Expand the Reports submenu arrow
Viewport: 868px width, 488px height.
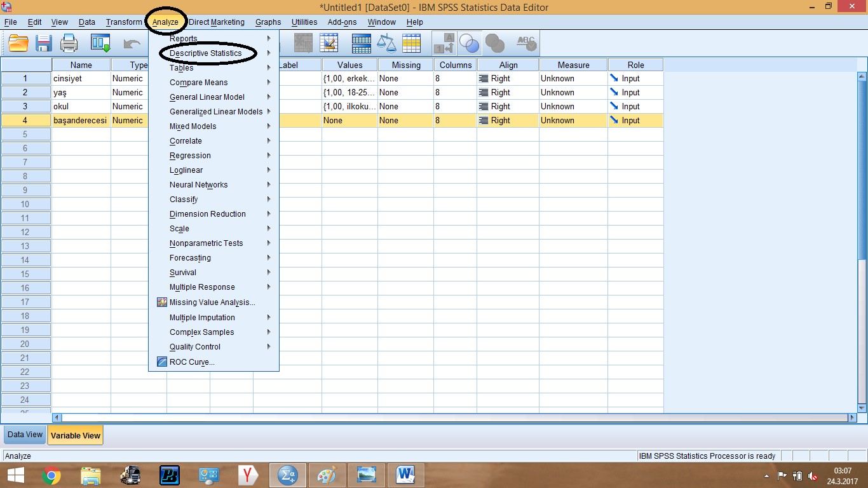[x=269, y=39]
